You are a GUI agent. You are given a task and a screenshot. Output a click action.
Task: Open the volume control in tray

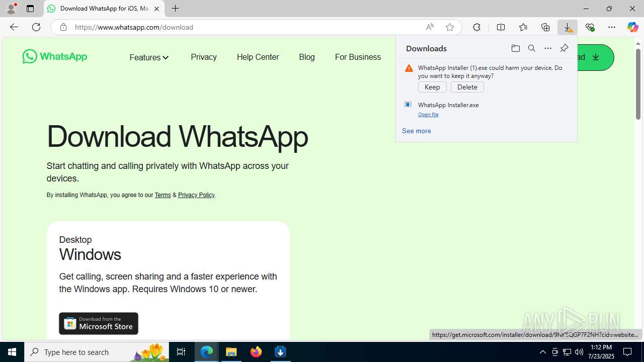point(579,352)
